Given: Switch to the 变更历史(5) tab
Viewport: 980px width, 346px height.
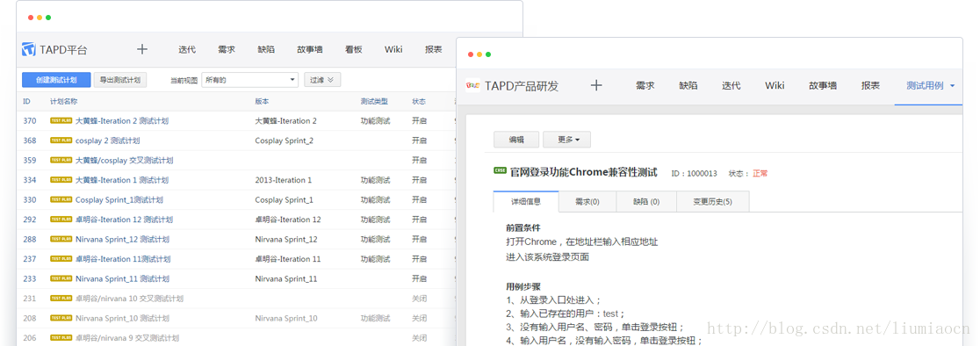Looking at the screenshot, I should [x=712, y=202].
